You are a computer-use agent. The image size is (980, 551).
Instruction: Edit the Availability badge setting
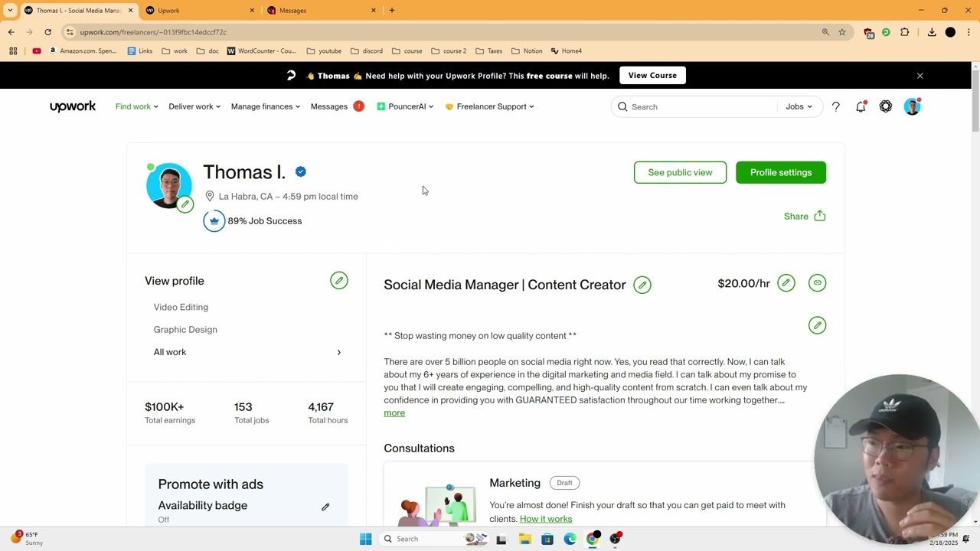coord(325,507)
